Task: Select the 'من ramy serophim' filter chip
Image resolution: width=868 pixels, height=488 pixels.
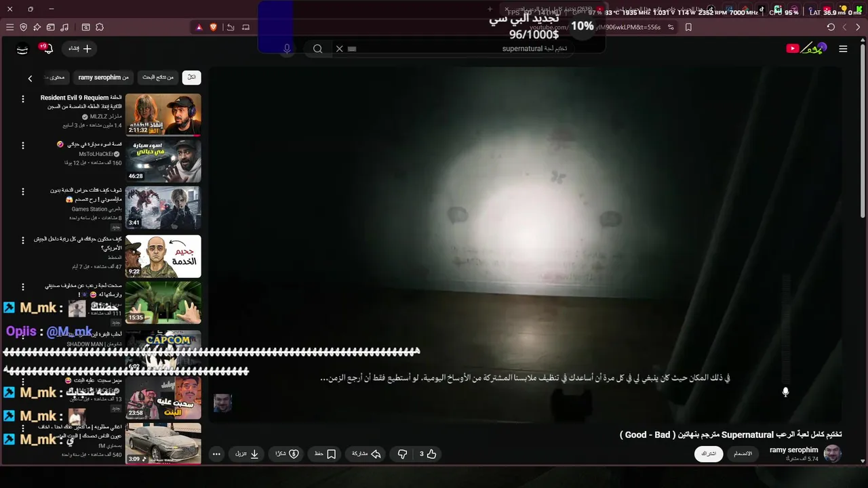Action: (103, 77)
